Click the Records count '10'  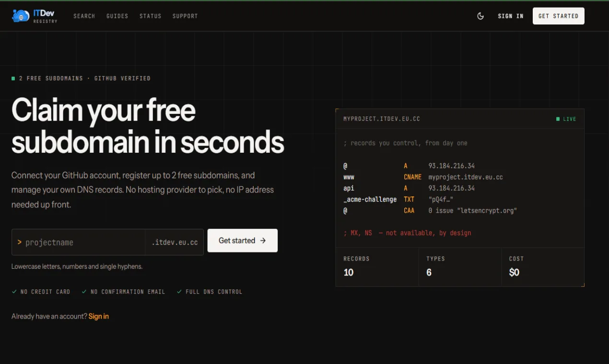coord(349,273)
